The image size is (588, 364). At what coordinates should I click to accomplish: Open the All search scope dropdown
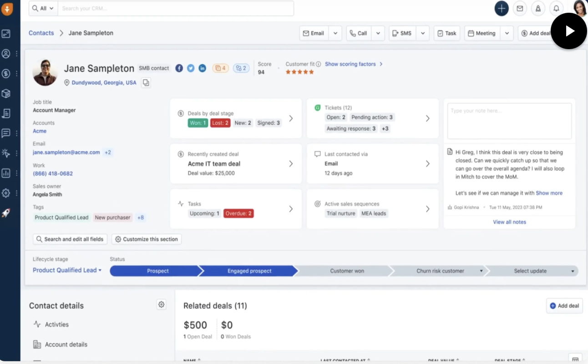tap(43, 8)
